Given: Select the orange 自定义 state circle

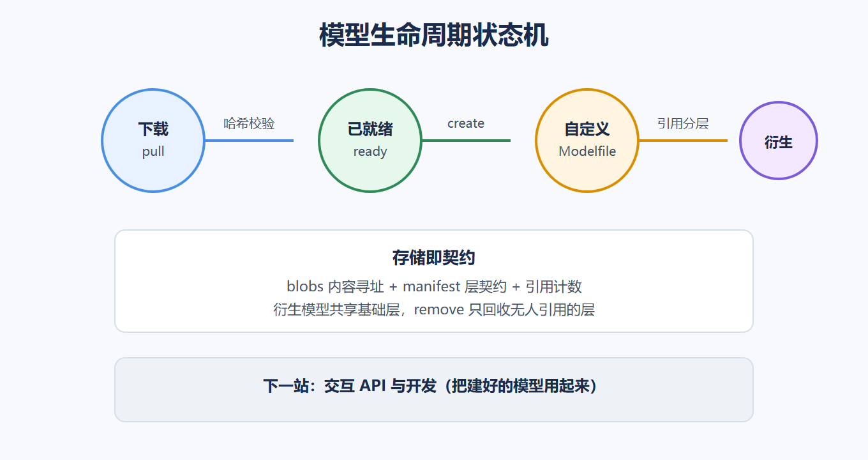Looking at the screenshot, I should [x=587, y=141].
